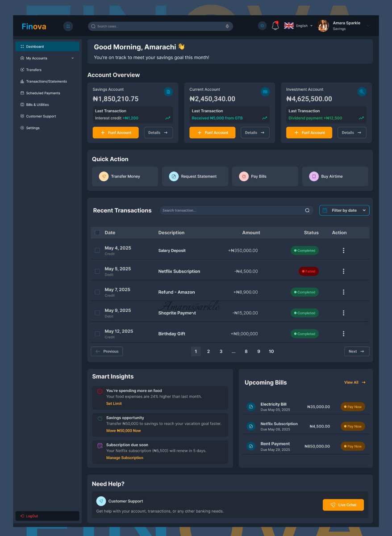Go to page 3 of transactions
392x536 pixels.
click(221, 352)
